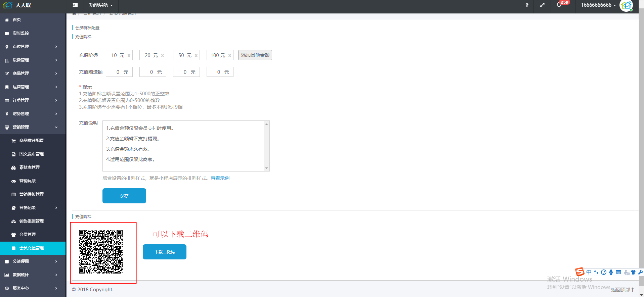
Task: Expand the 订单管理 submenu
Action: pyautogui.click(x=56, y=100)
